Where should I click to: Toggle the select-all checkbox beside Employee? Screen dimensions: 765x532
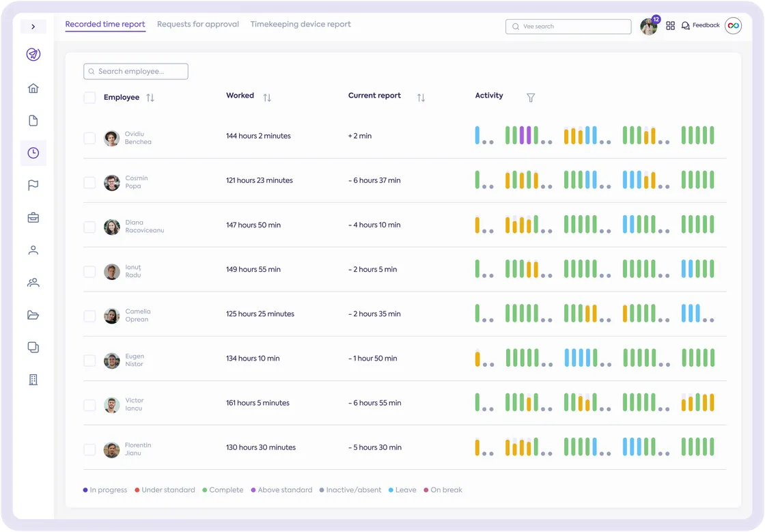(x=89, y=98)
